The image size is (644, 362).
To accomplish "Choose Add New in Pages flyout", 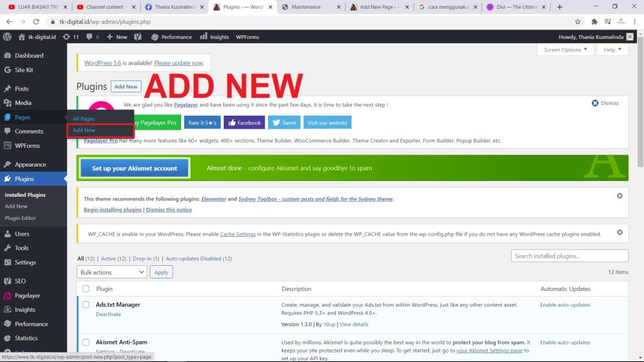I will pyautogui.click(x=84, y=130).
